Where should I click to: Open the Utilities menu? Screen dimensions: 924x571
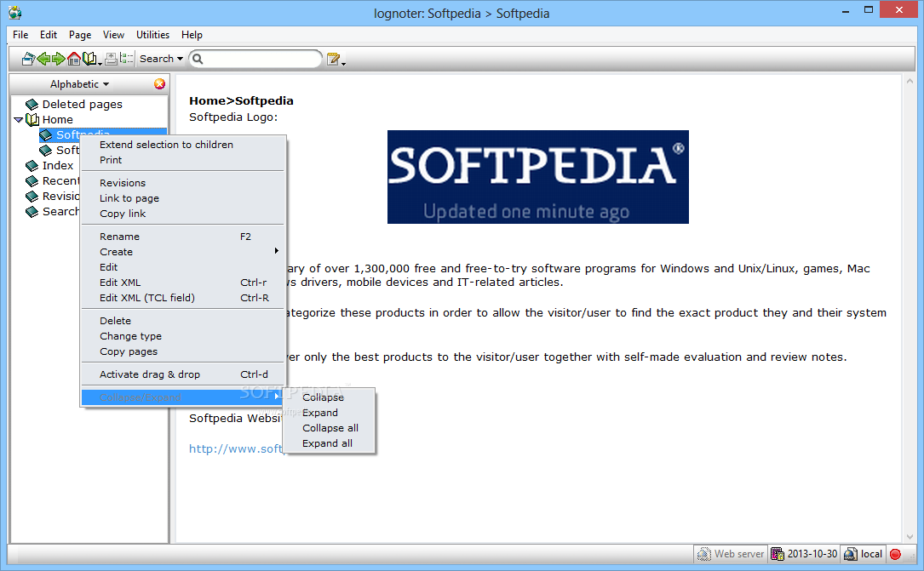pos(152,35)
